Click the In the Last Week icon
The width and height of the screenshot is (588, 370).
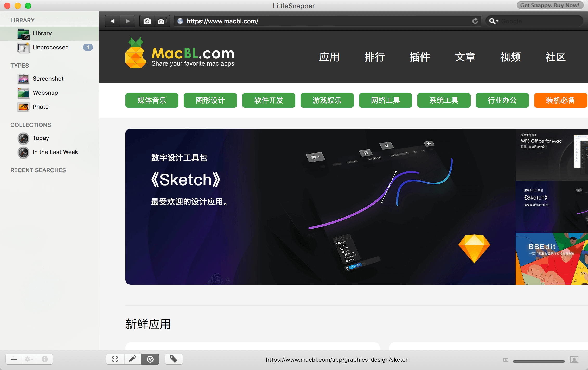tap(23, 152)
